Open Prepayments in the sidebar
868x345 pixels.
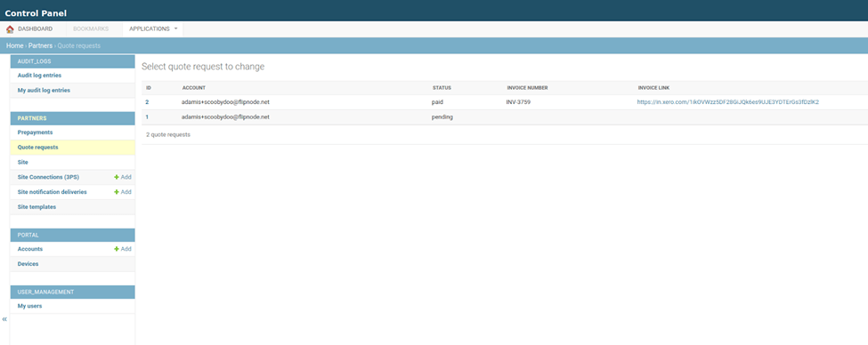pos(35,132)
